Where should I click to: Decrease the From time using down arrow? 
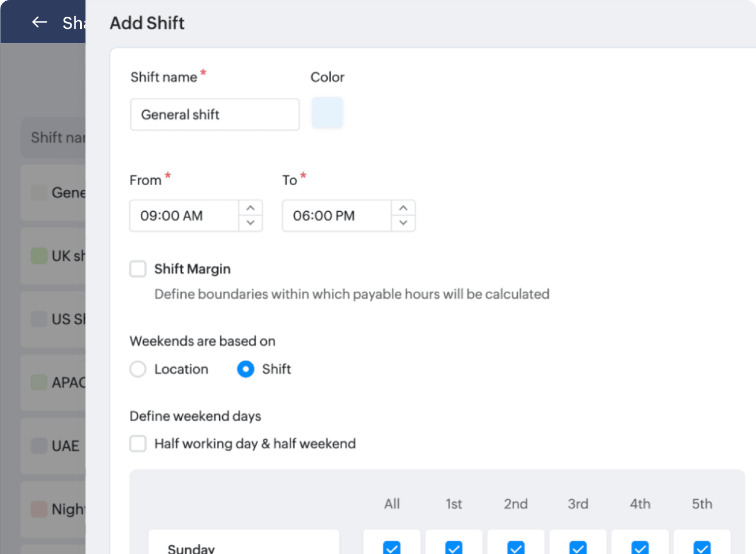pyautogui.click(x=250, y=223)
